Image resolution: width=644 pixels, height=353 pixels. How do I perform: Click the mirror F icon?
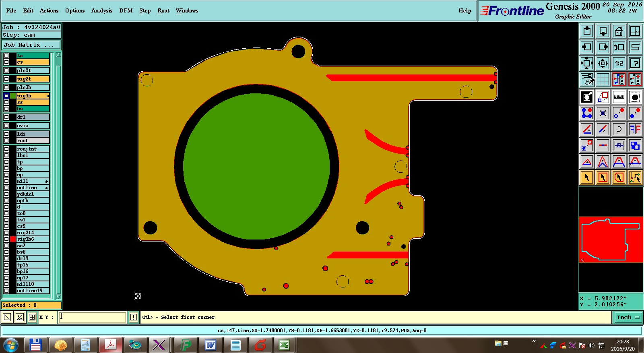click(x=635, y=129)
